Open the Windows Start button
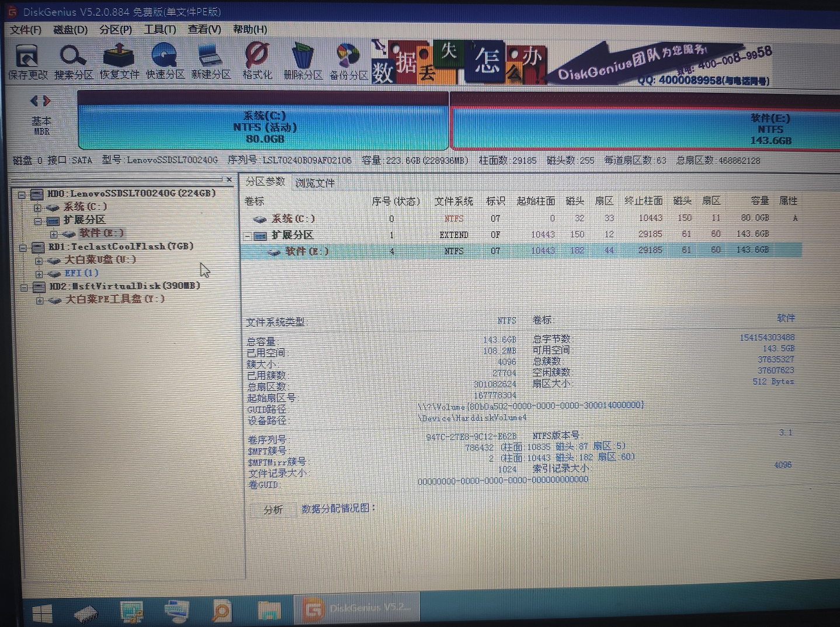The height and width of the screenshot is (627, 840). (42, 614)
